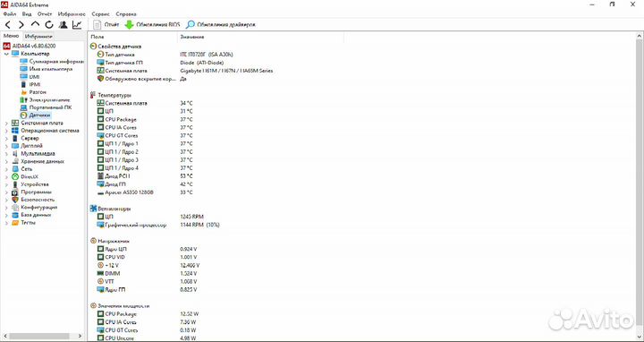This screenshot has width=644, height=342.
Task: Expand the Дисплей tree node
Action: click(6, 146)
